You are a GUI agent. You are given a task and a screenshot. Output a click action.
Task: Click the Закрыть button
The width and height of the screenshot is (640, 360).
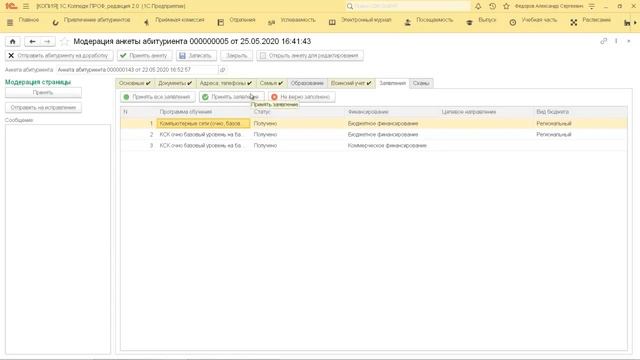click(236, 56)
